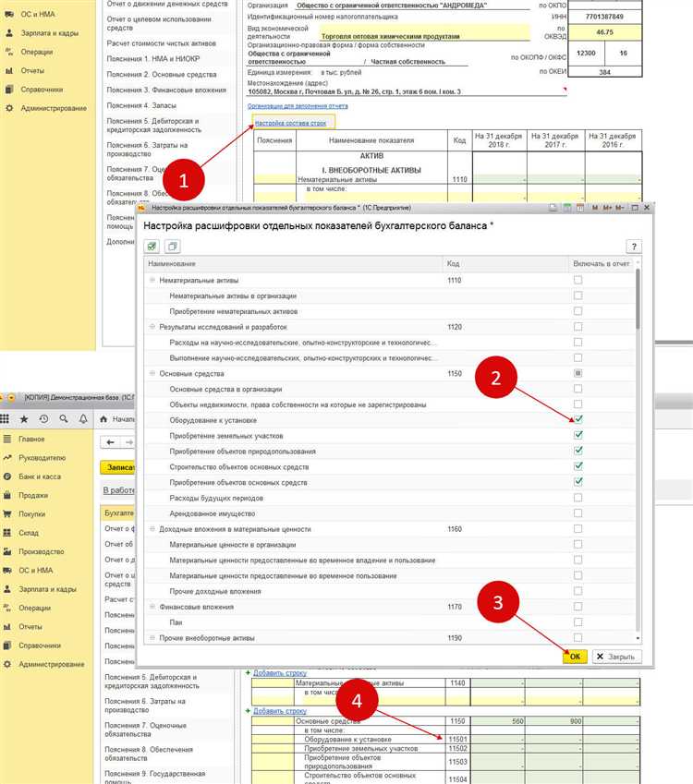Open the favorites star icon
Viewport: 693px width, 784px height.
(x=23, y=419)
